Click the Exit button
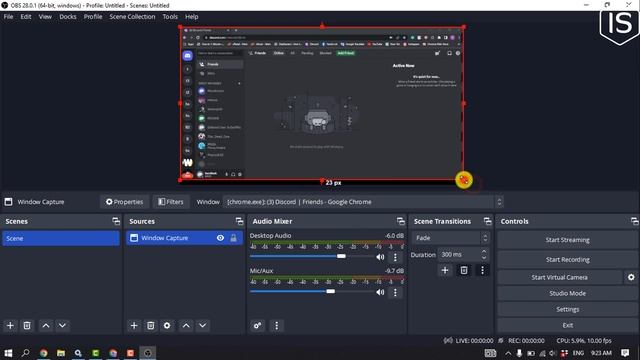 pos(567,325)
